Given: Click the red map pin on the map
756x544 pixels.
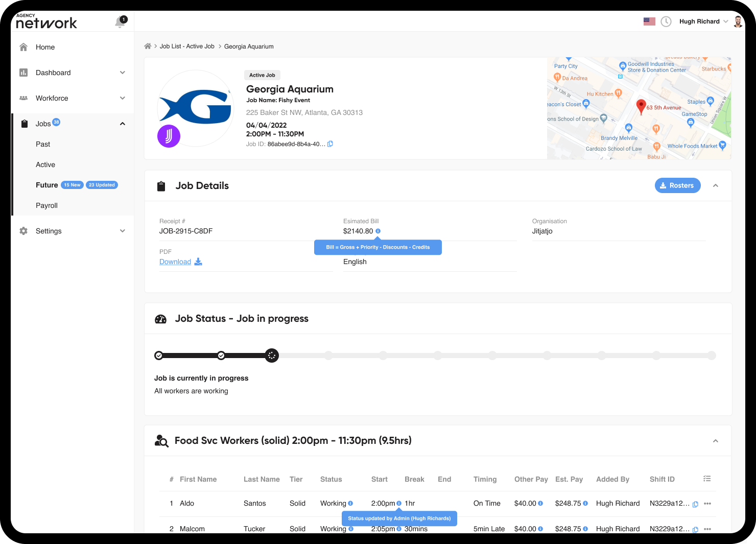Looking at the screenshot, I should click(641, 107).
